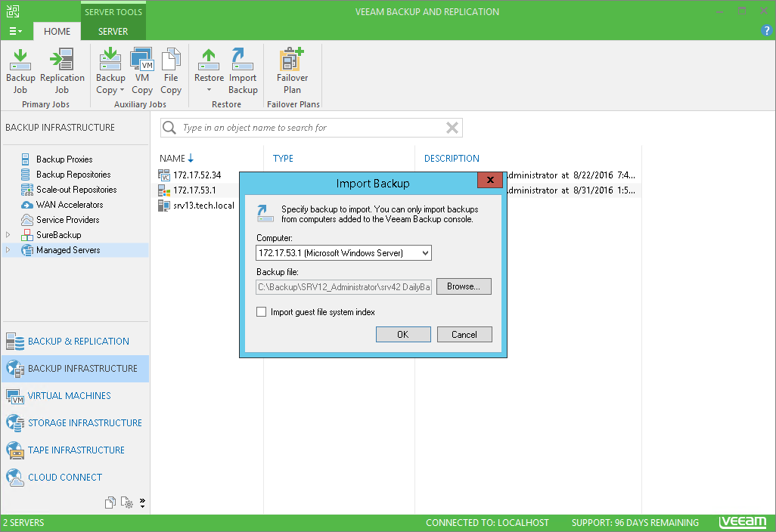
Task: Enable Import guest file system index
Action: pyautogui.click(x=261, y=312)
